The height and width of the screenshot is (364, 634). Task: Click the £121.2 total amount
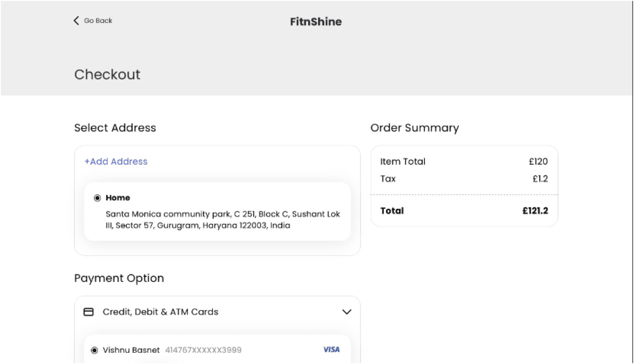(535, 211)
